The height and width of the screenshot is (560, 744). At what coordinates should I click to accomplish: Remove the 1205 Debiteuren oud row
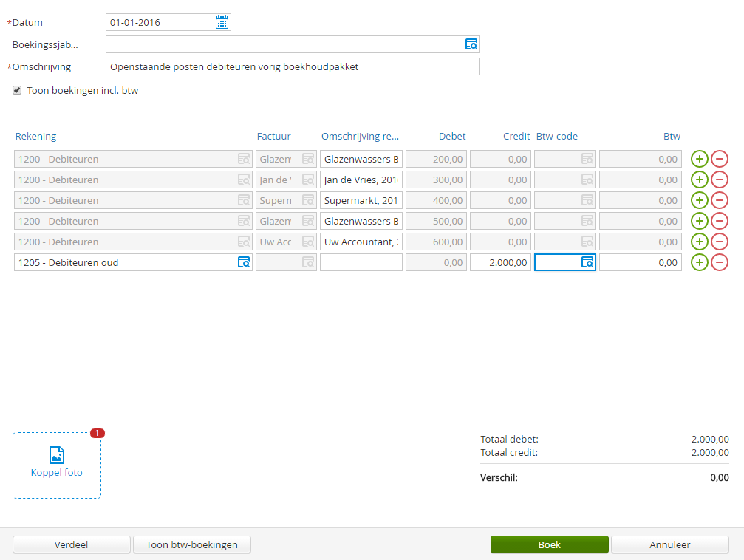point(719,262)
